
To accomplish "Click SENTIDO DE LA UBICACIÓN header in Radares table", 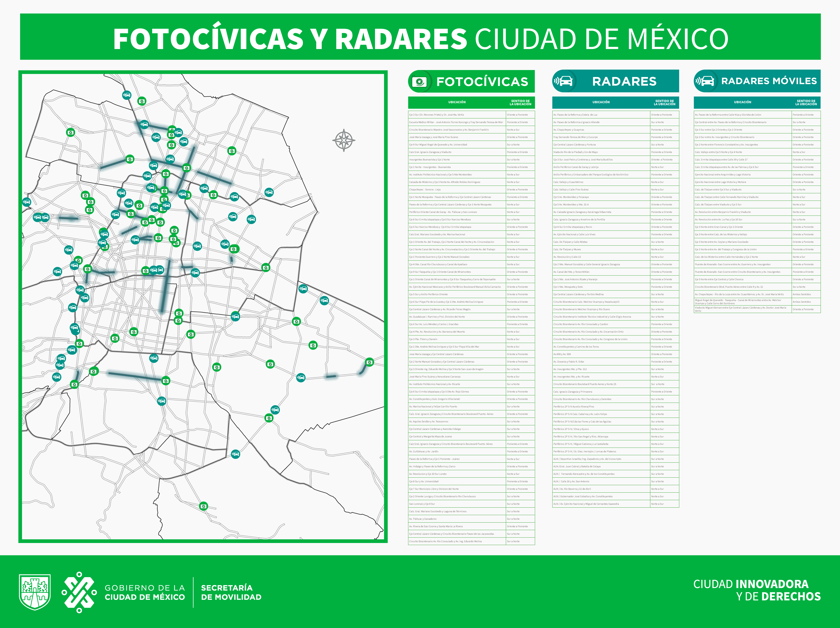I will (x=665, y=103).
